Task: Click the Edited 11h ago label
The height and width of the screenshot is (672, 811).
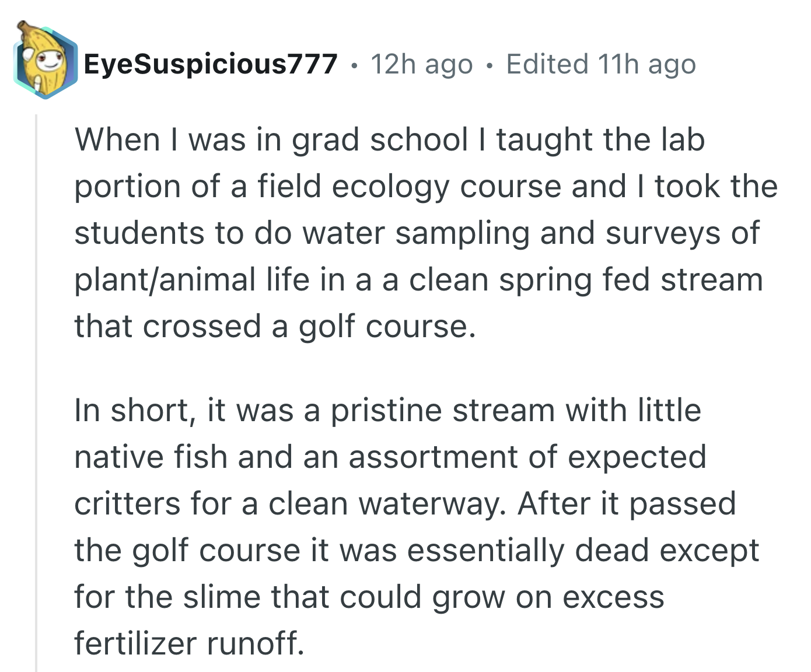Action: click(601, 64)
